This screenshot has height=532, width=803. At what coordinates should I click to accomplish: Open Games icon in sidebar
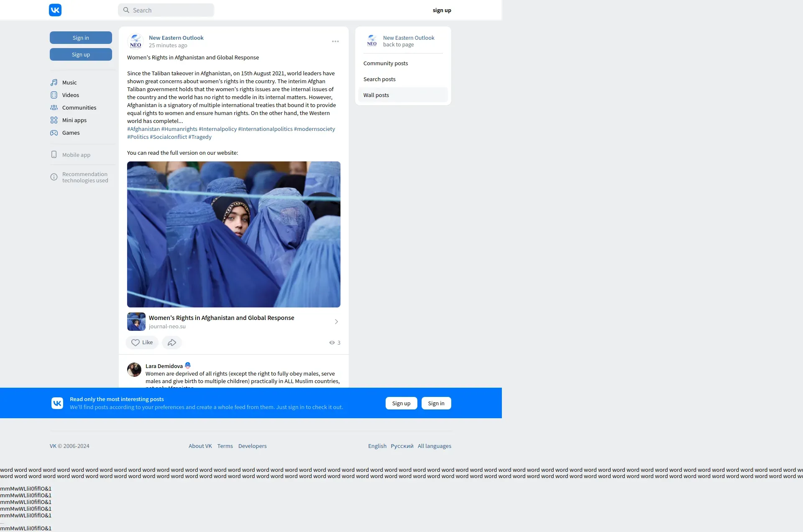tap(54, 133)
